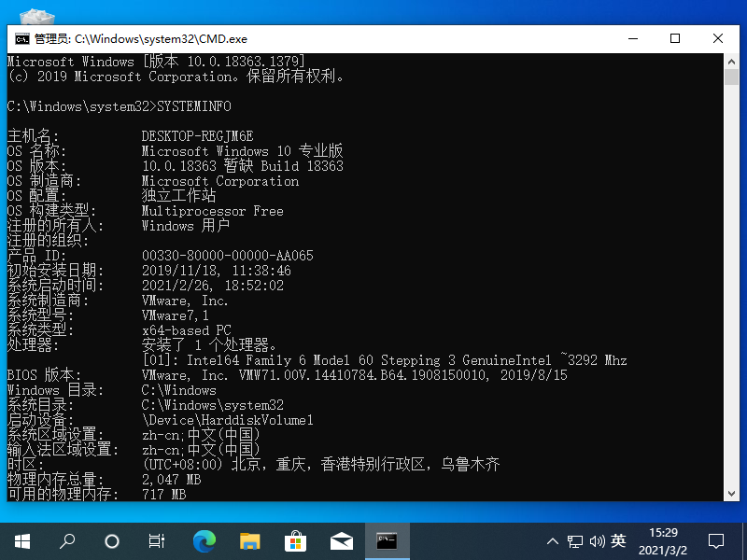Open the volume slider from the tray

(x=598, y=540)
